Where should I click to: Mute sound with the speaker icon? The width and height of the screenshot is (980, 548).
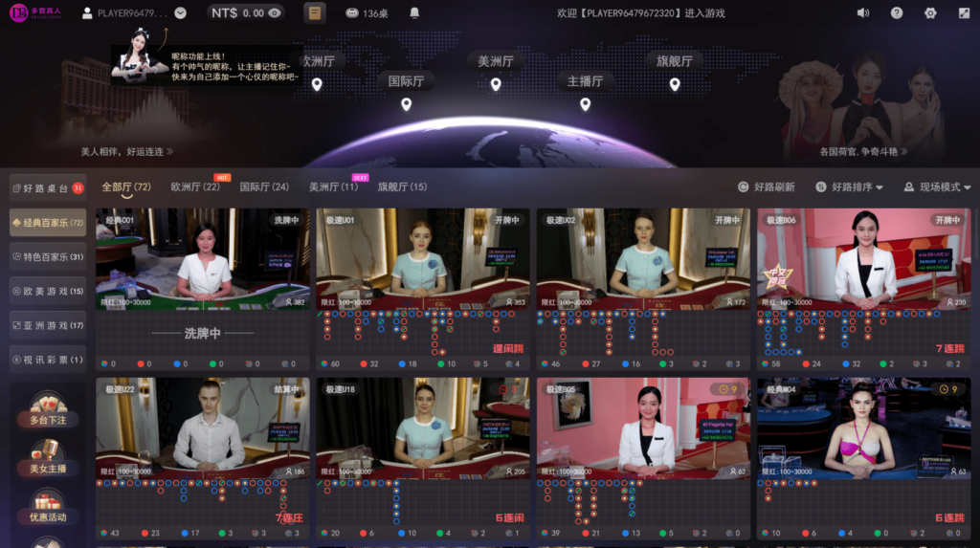pos(862,13)
